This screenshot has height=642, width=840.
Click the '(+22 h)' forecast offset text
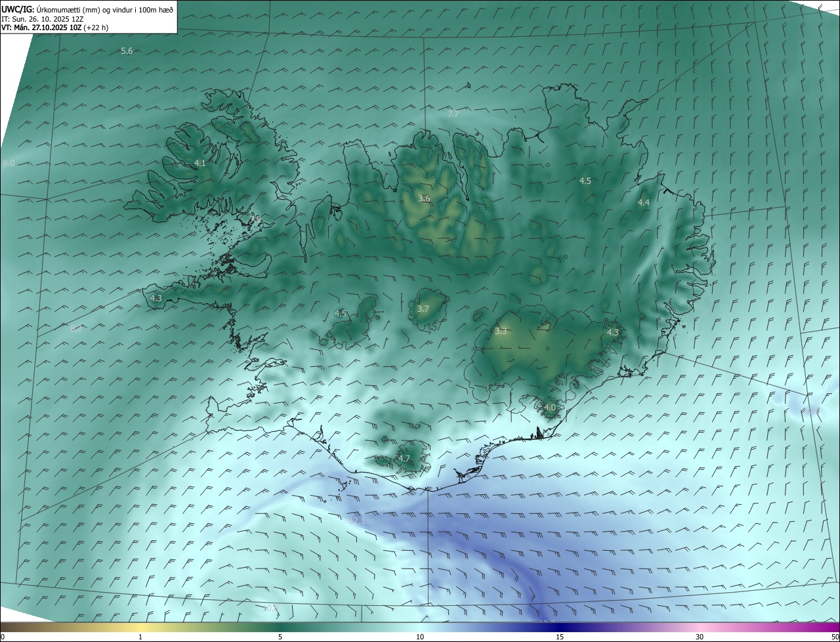coord(96,28)
